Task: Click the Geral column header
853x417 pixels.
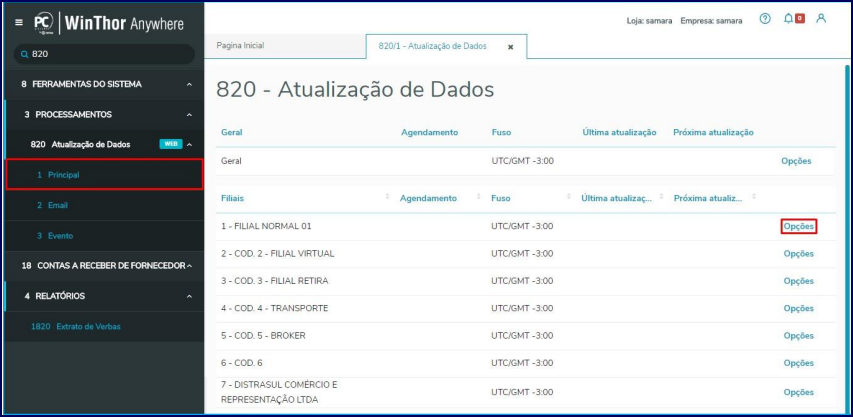Action: [232, 132]
